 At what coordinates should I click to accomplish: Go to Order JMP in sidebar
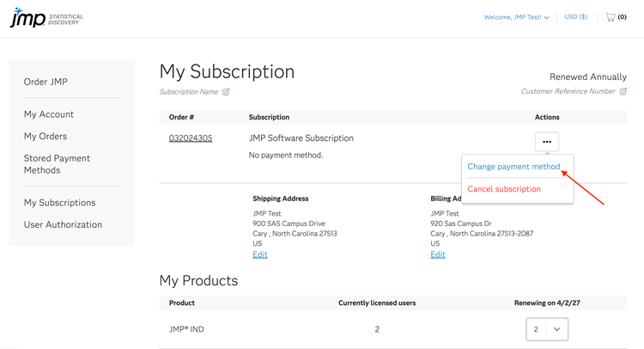click(x=46, y=82)
